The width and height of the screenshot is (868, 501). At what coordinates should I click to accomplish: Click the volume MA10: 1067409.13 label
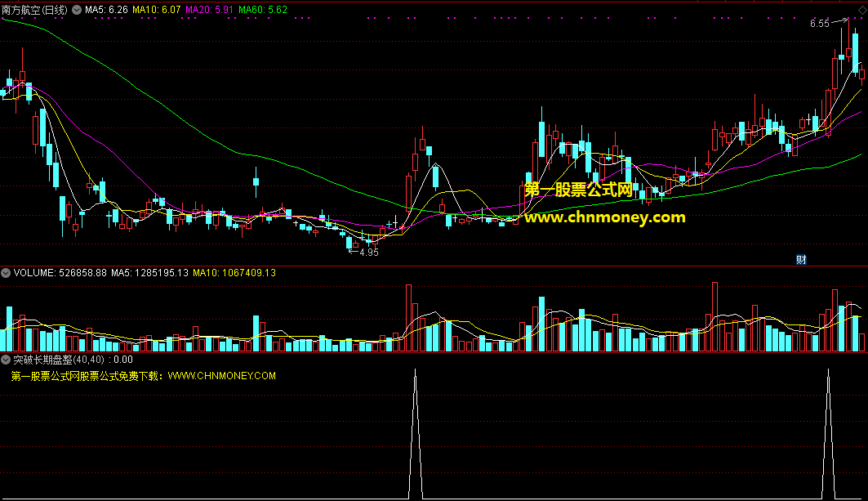pyautogui.click(x=234, y=273)
